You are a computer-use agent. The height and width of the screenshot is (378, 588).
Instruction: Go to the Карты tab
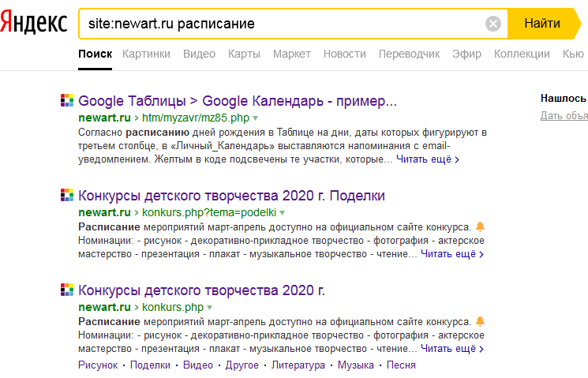(x=244, y=54)
